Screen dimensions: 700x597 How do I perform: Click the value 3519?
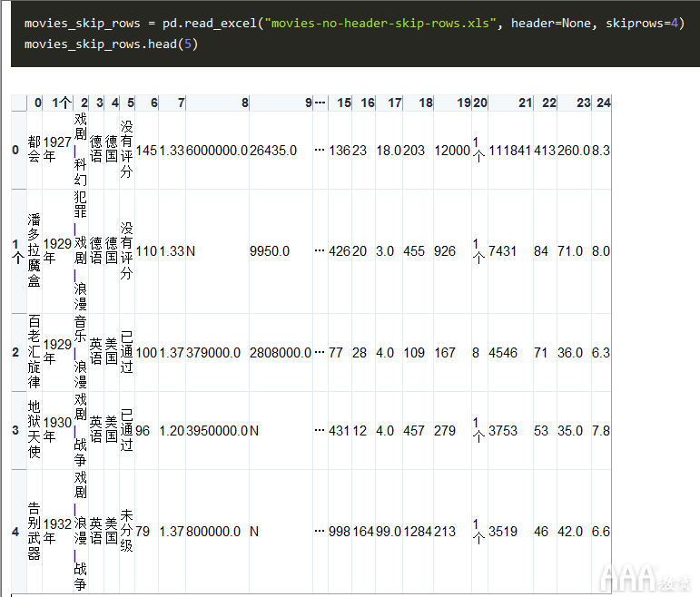pyautogui.click(x=503, y=532)
